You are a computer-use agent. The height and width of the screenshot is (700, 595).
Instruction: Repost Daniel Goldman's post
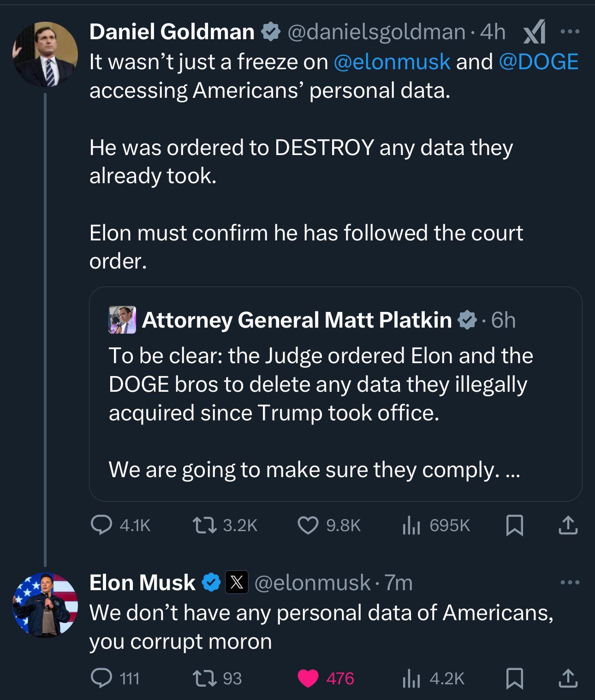(x=205, y=525)
